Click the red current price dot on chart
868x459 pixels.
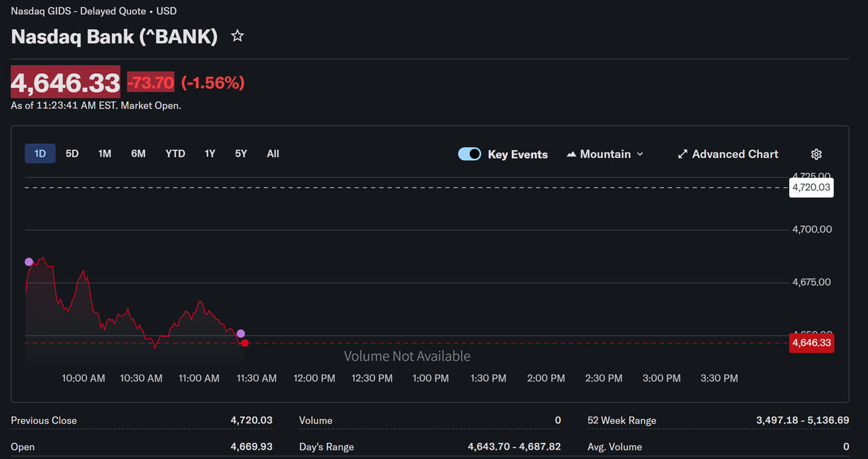pyautogui.click(x=245, y=343)
